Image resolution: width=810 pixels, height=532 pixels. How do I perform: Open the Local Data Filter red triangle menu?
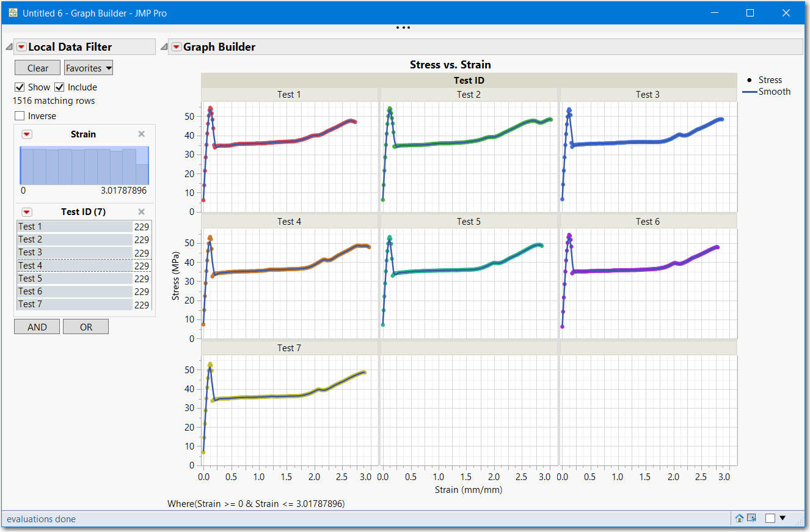(x=21, y=46)
